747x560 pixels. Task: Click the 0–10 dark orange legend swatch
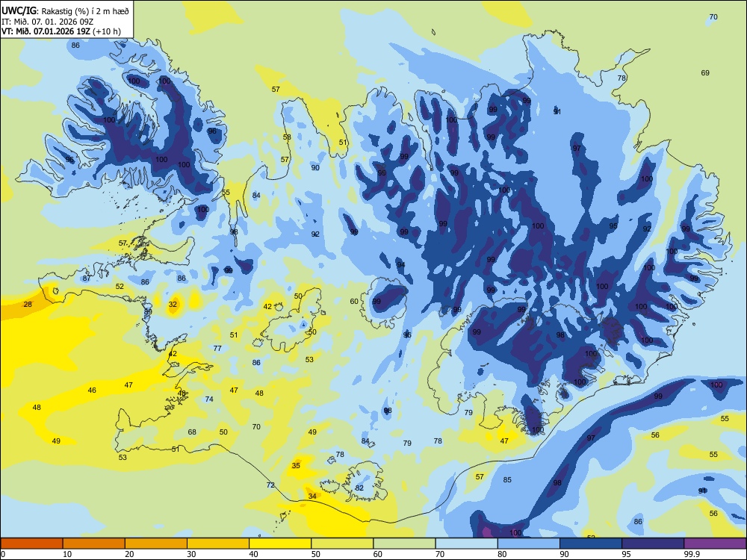point(31,544)
